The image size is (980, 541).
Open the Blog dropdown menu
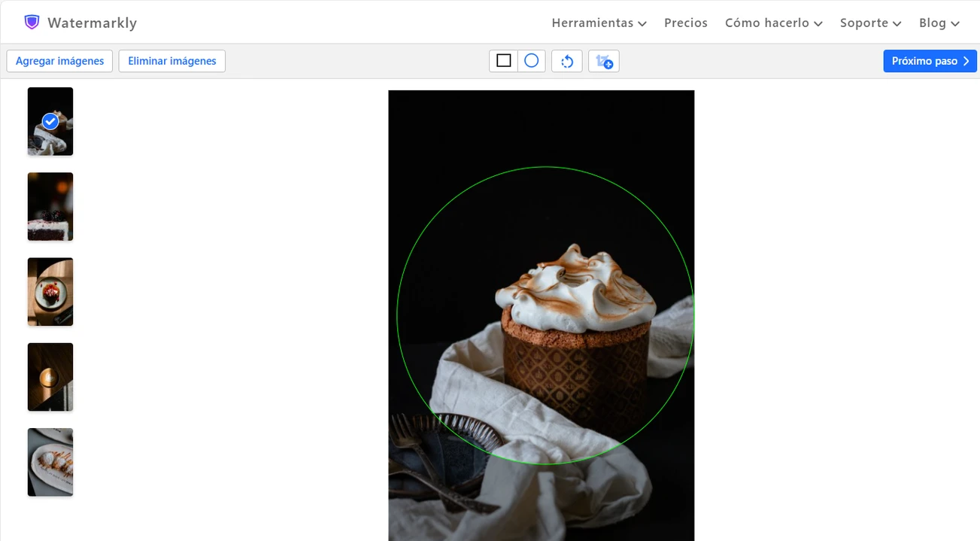(x=939, y=23)
